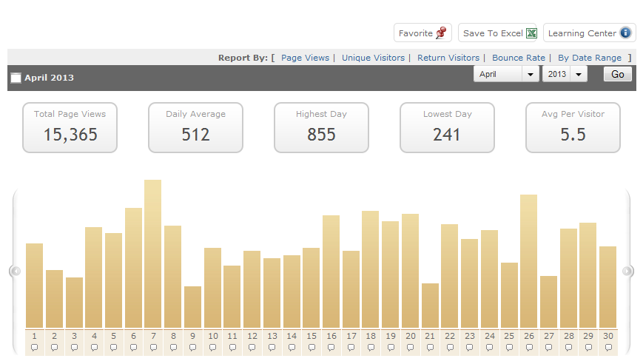Go to next month with right arrow
This screenshot has height=364, width=643.
pos(627,271)
